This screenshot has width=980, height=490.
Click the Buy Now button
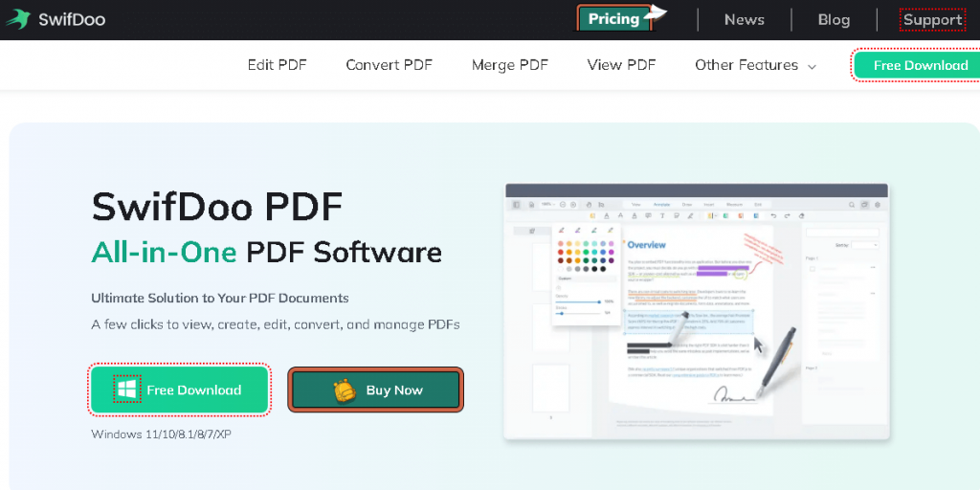(375, 390)
